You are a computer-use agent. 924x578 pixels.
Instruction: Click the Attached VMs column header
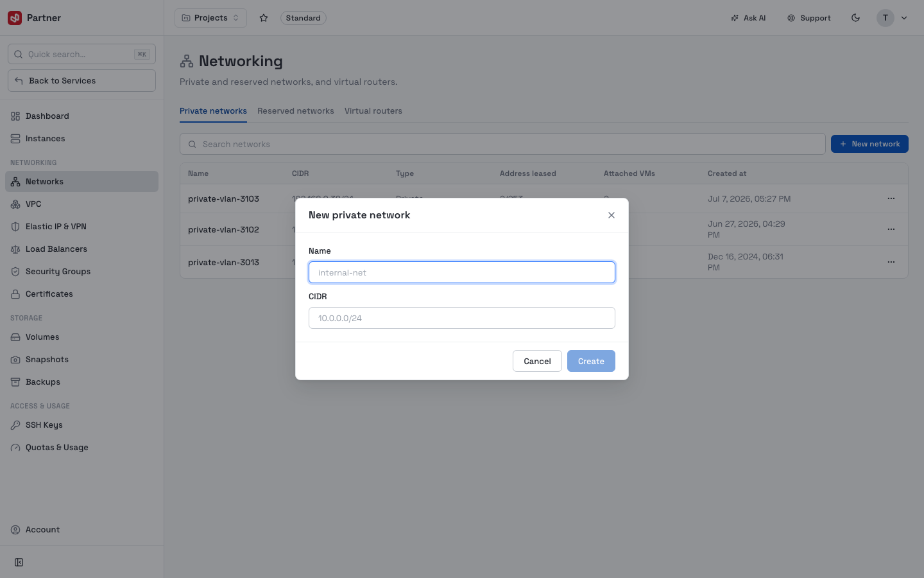[629, 173]
